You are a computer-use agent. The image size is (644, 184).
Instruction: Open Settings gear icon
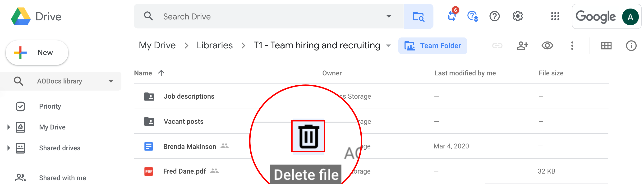517,16
